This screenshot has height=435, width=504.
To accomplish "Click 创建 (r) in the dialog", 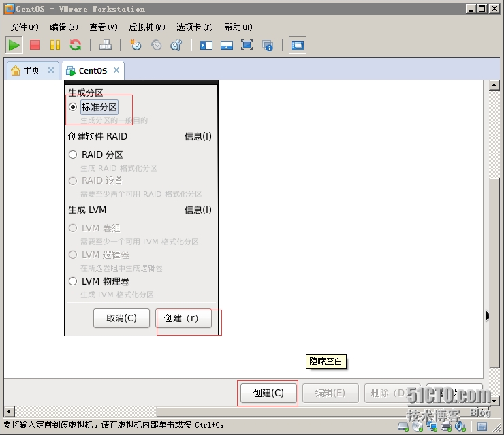I will (x=183, y=318).
